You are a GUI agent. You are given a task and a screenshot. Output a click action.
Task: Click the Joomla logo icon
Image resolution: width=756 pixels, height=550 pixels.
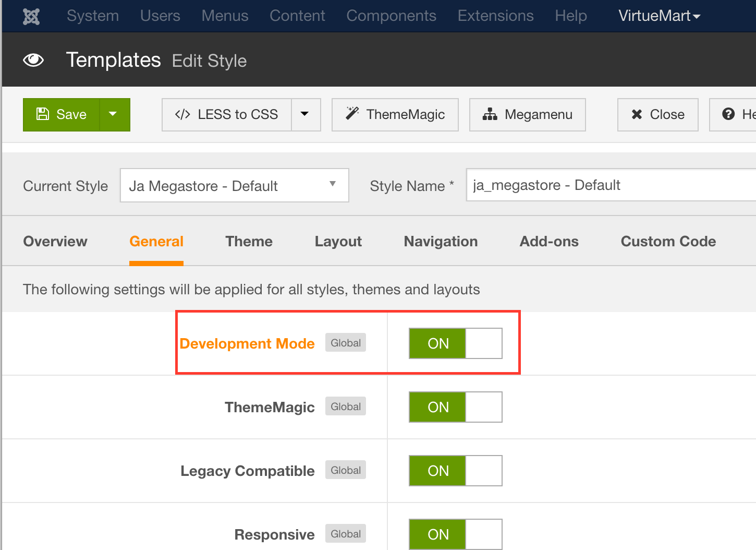point(31,16)
